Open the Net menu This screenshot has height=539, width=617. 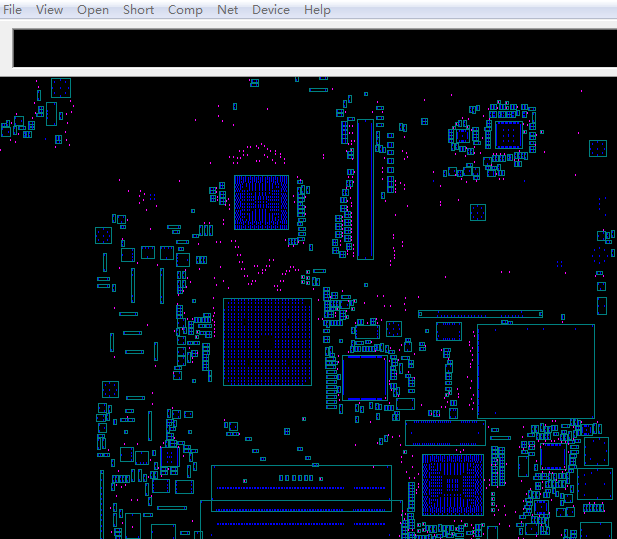click(x=227, y=9)
